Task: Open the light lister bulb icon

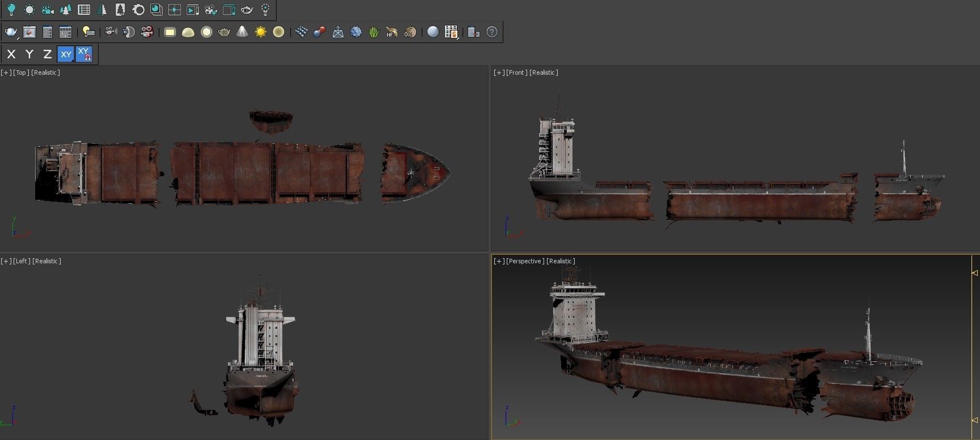Action: pos(88,32)
